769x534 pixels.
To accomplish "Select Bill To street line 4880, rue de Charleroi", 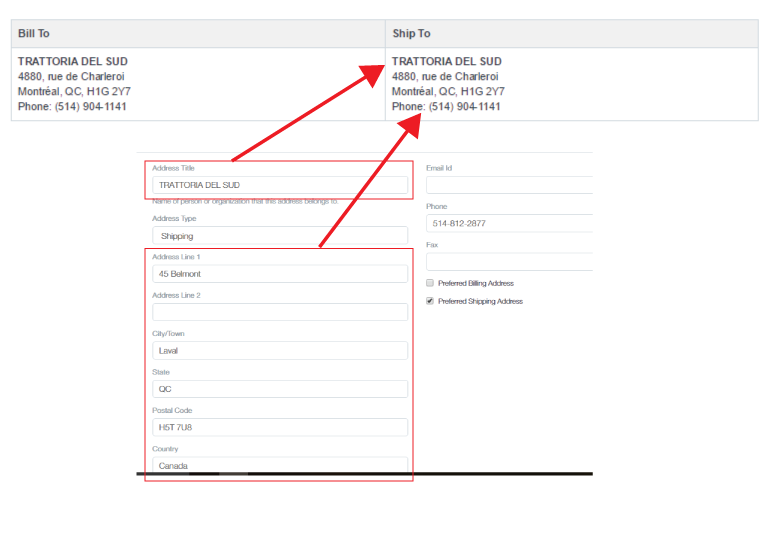I will tap(71, 76).
